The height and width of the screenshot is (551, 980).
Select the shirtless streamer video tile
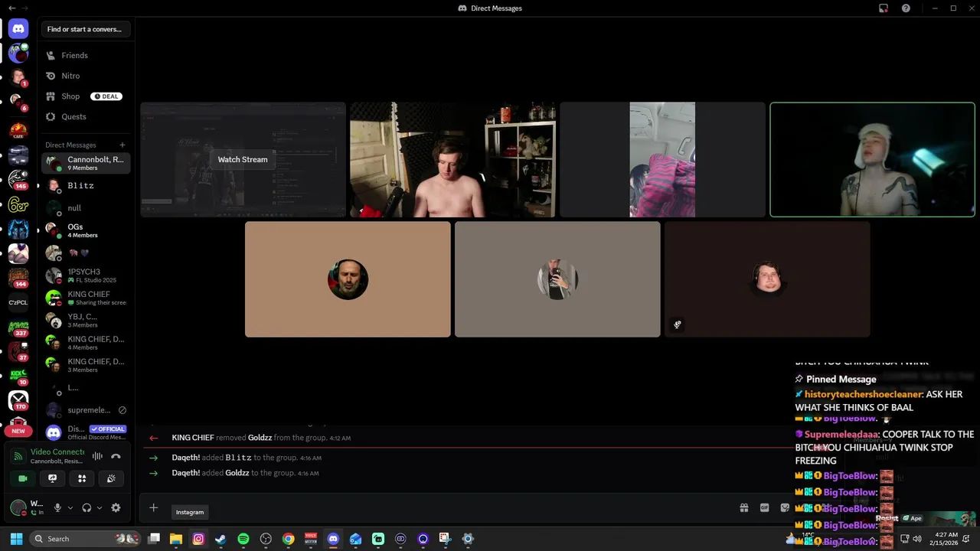(452, 159)
